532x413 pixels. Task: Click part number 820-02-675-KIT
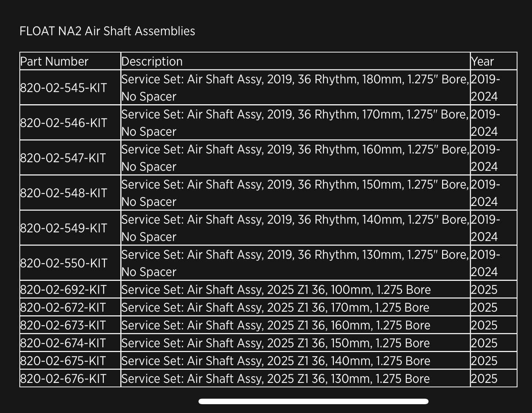[x=63, y=361]
